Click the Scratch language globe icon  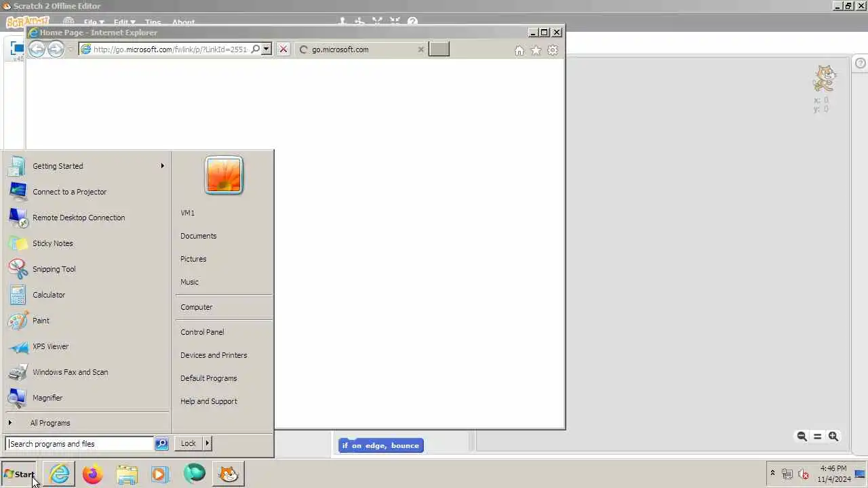click(68, 22)
